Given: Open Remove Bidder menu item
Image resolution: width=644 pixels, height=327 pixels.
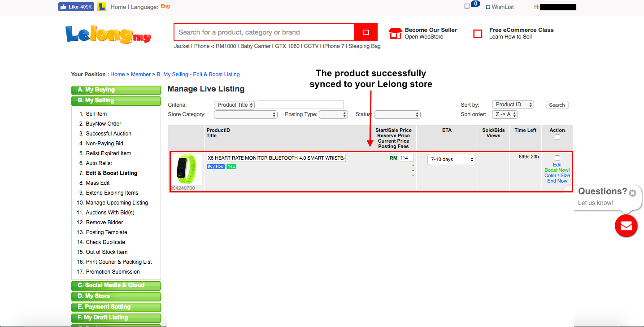Looking at the screenshot, I should tap(104, 222).
